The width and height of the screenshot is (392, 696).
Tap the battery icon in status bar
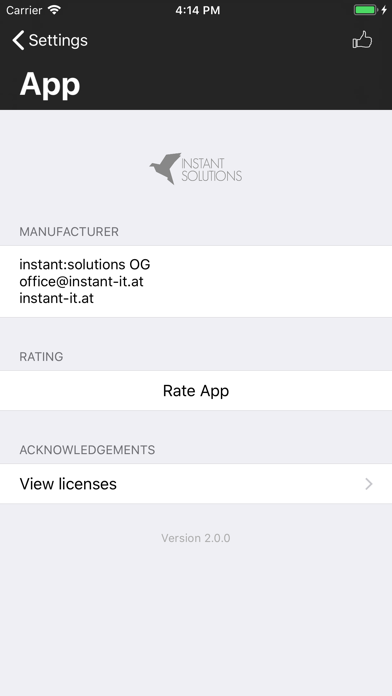365,10
